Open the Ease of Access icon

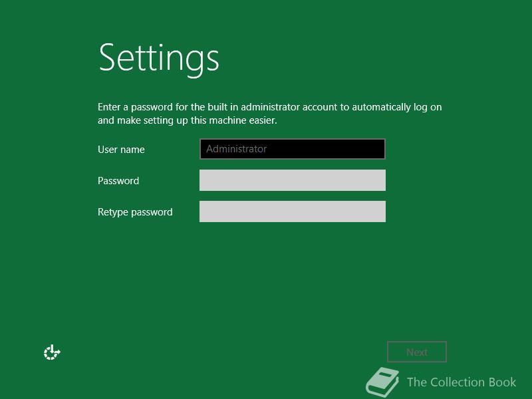(x=52, y=352)
